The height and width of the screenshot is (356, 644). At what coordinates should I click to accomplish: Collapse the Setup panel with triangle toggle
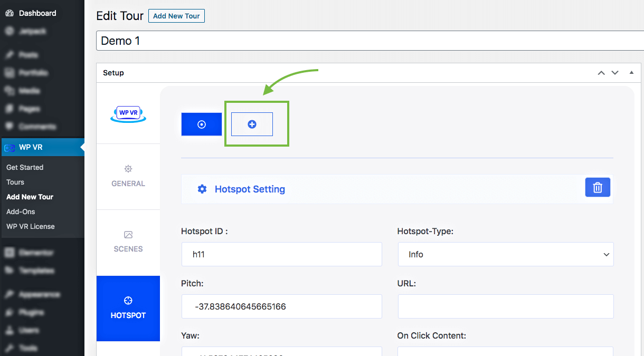pos(631,73)
